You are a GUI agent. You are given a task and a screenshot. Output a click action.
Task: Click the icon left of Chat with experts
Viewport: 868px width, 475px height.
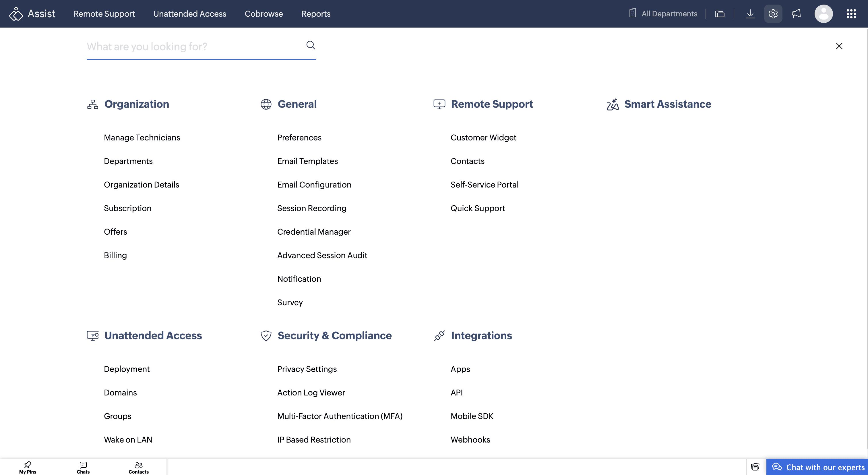pyautogui.click(x=755, y=467)
